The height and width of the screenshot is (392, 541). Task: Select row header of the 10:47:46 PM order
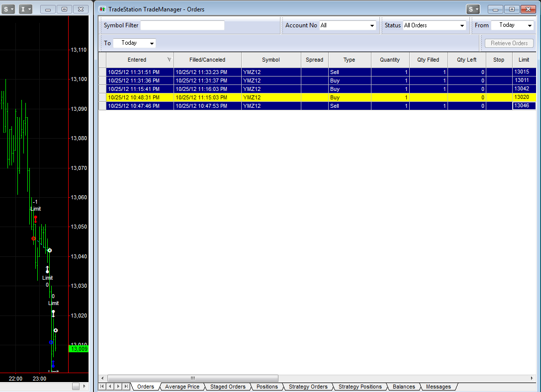tap(102, 106)
